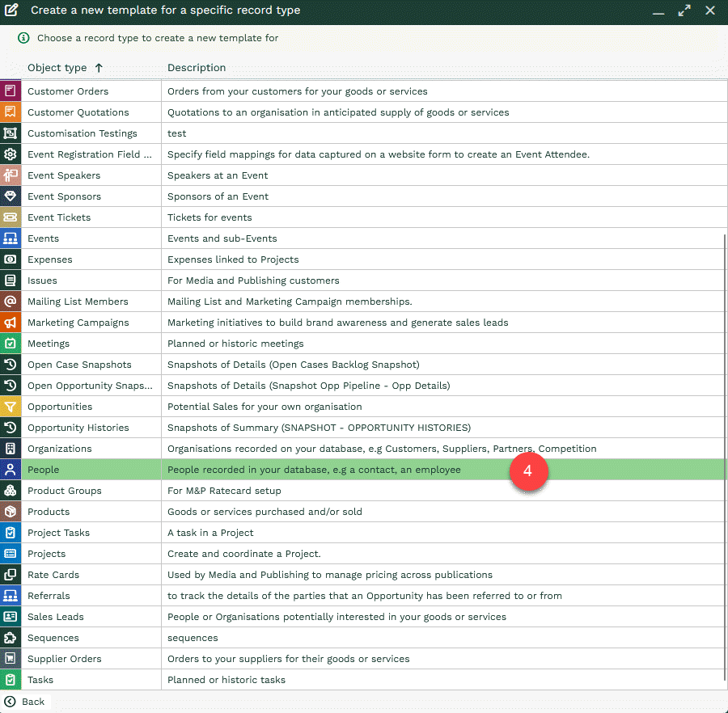This screenshot has width=728, height=713.
Task: Click the Event Speakers icon
Action: 11,175
